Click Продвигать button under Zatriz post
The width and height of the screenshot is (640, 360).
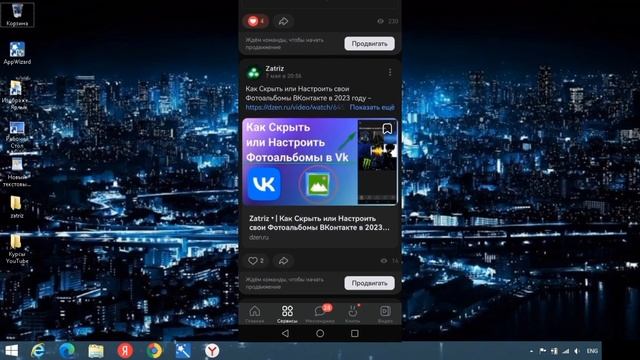click(369, 283)
